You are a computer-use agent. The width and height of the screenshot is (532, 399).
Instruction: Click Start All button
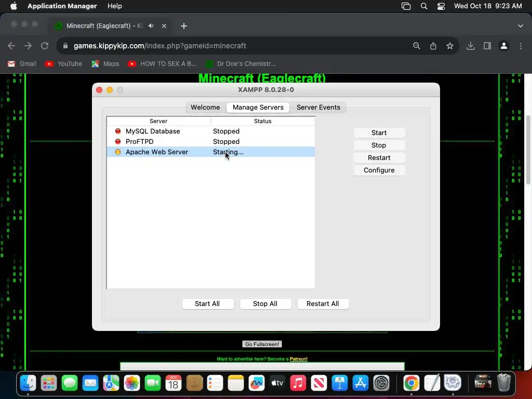click(207, 303)
